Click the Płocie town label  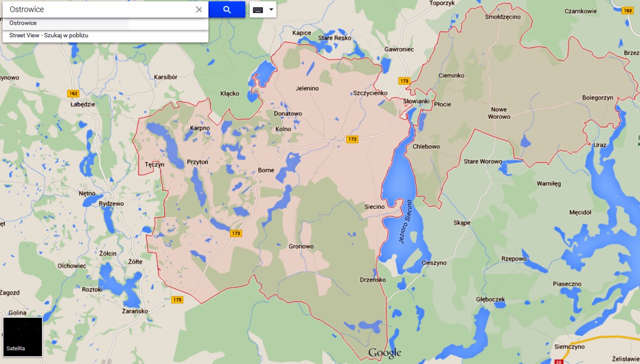443,104
